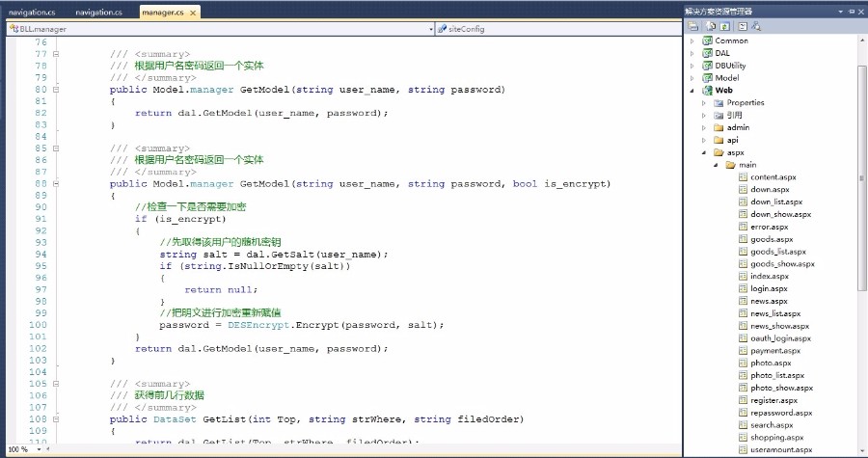This screenshot has width=868, height=458.
Task: Select the Web project icon
Action: click(x=707, y=91)
